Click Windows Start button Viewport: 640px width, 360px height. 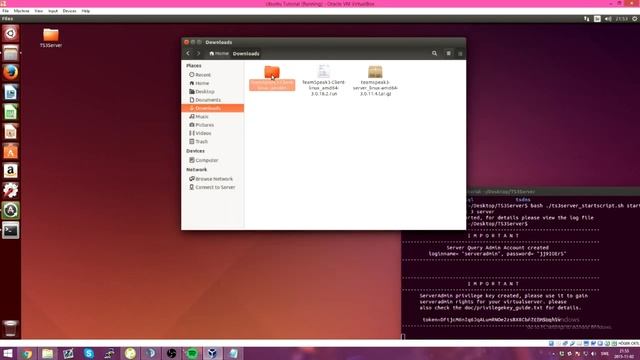[x=7, y=353]
